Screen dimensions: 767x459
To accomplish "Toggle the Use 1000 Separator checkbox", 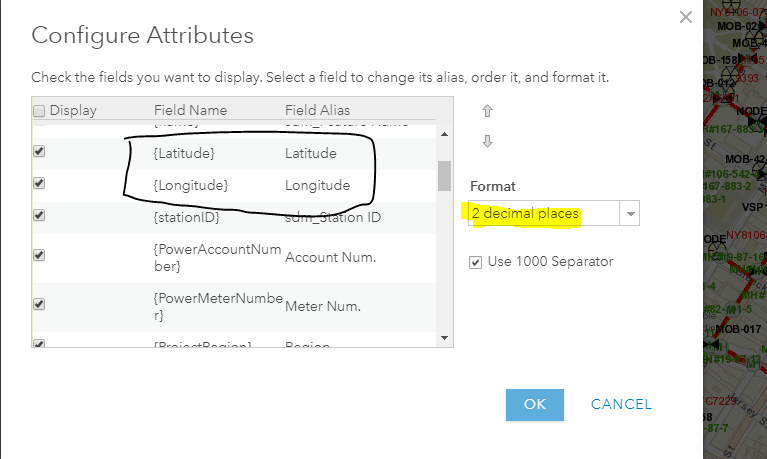I will (475, 262).
